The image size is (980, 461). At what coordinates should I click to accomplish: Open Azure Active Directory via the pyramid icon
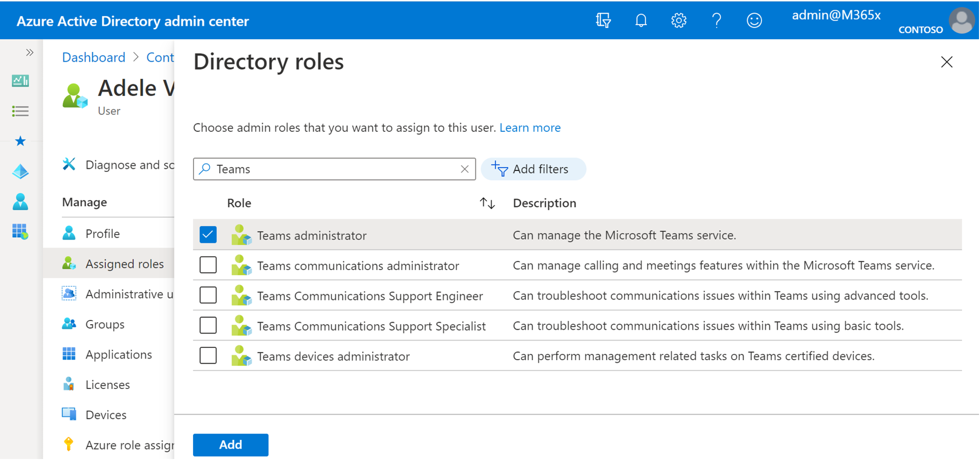(20, 171)
